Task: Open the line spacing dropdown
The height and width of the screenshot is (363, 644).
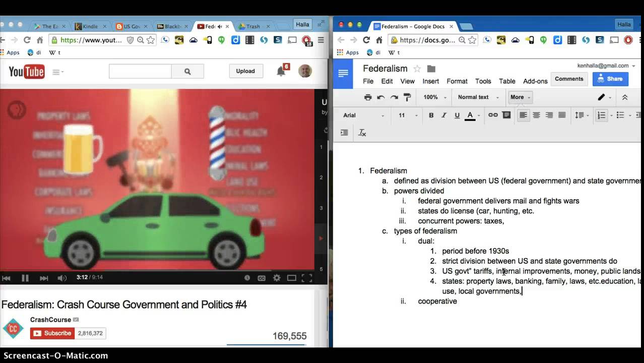Action: (582, 115)
